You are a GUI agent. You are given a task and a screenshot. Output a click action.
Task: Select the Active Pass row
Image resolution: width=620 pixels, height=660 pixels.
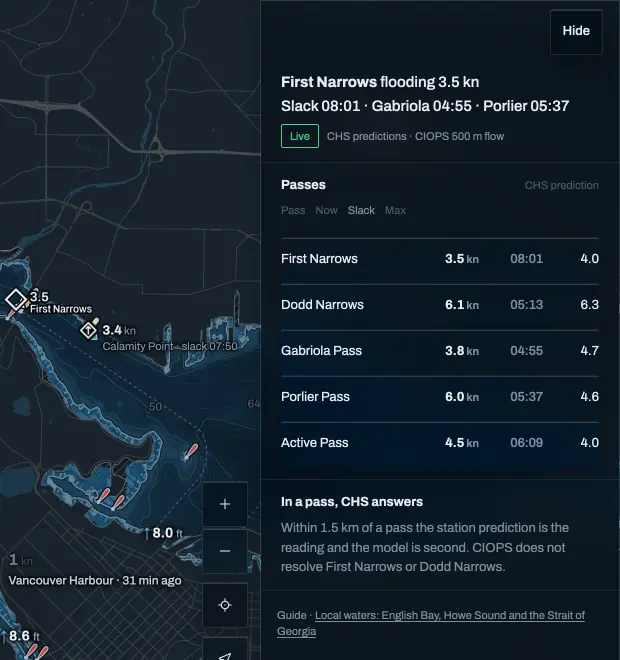(x=439, y=443)
